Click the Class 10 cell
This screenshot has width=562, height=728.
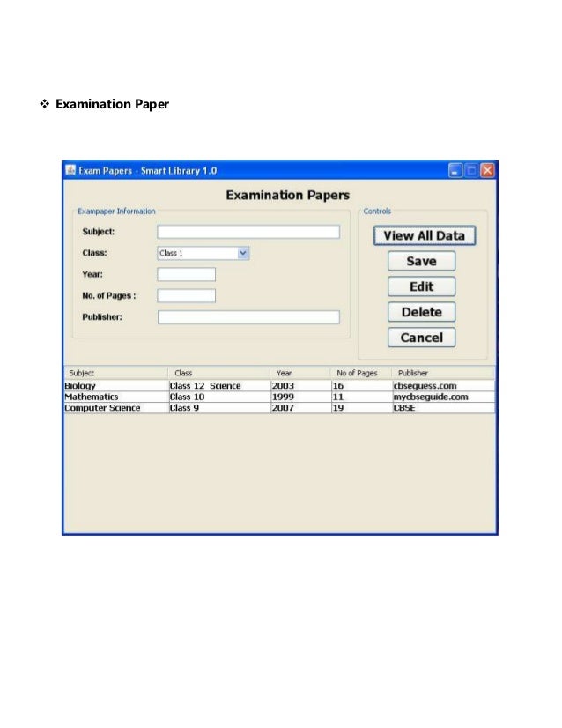(219, 397)
